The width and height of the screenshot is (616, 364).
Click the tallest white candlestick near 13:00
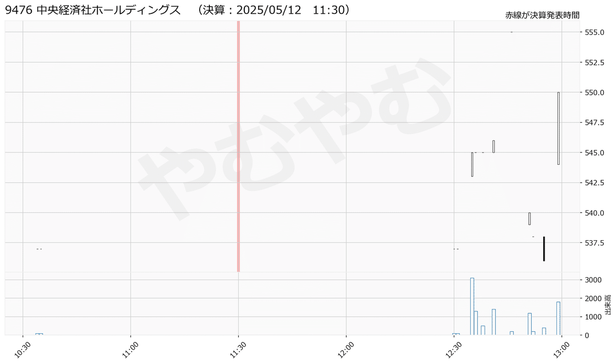click(559, 128)
